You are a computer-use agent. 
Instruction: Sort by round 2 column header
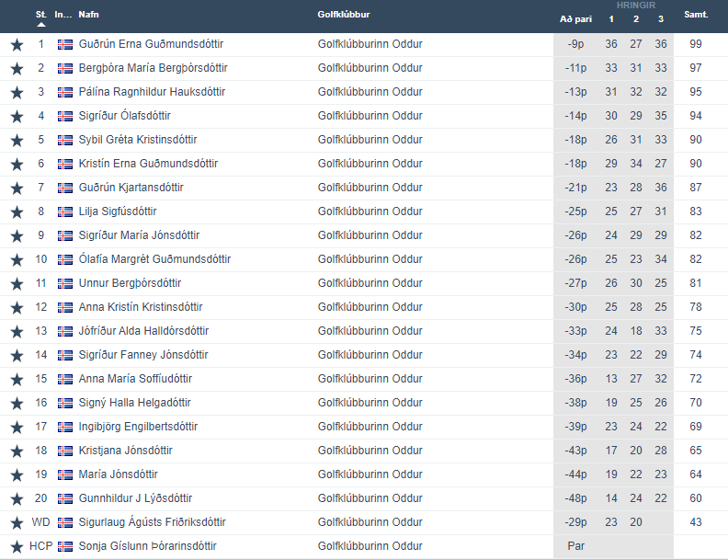click(x=636, y=19)
